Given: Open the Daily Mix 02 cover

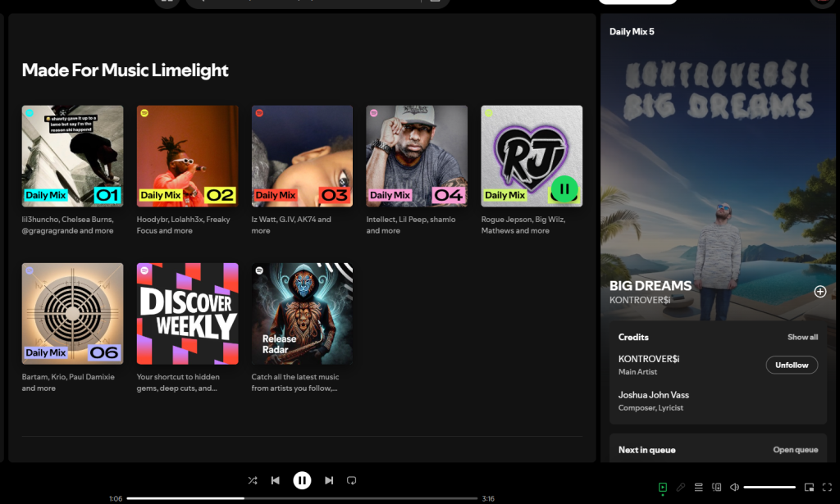Looking at the screenshot, I should click(x=188, y=157).
